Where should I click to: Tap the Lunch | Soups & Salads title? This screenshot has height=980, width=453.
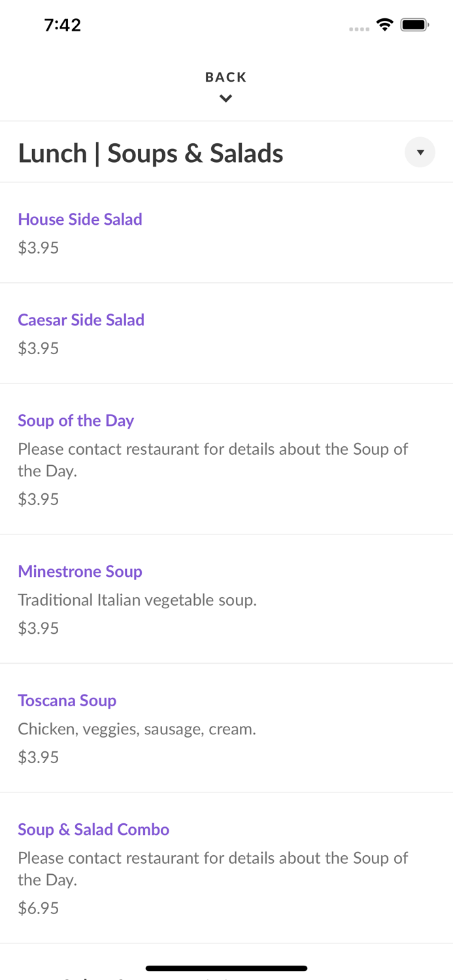tap(151, 152)
